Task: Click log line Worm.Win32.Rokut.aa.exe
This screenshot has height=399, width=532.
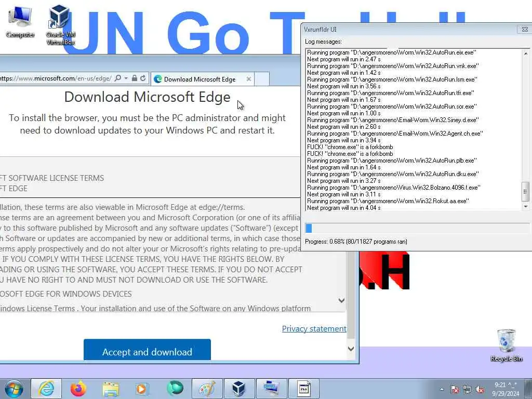Action: 388,201
